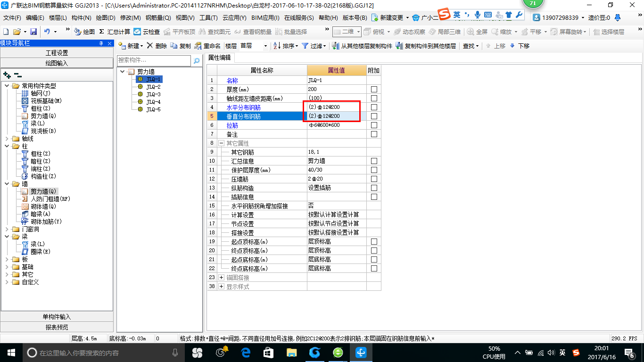Screen dimensions: 644x362
Task: Click 单构件输入 navigation button
Action: pyautogui.click(x=57, y=317)
